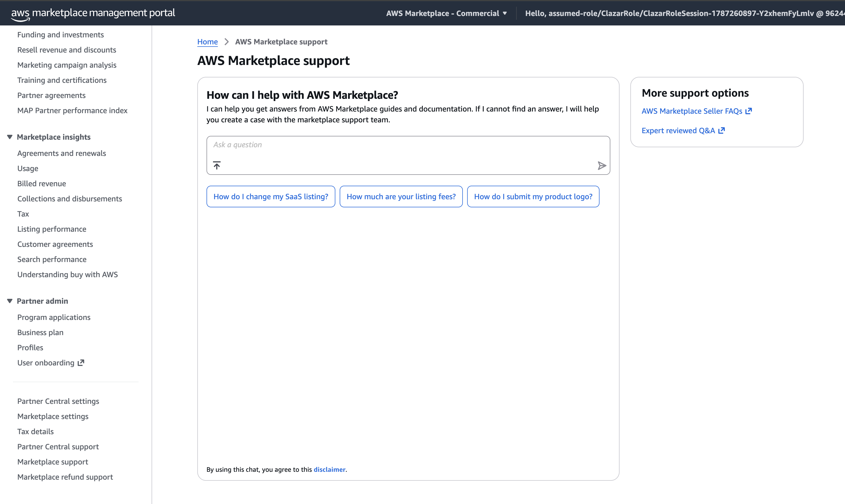Send the question with the arrow icon
This screenshot has width=845, height=504.
click(x=602, y=165)
